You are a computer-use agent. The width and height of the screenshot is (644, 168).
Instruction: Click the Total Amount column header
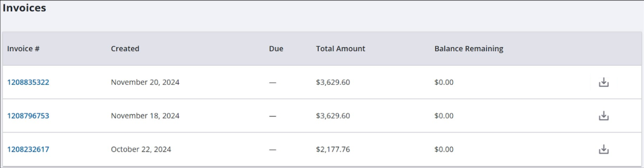[340, 48]
